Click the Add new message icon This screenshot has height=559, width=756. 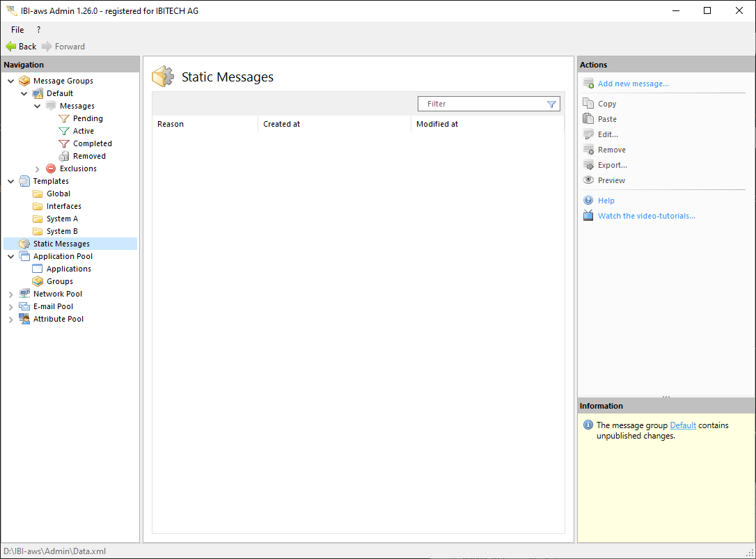[x=588, y=84]
